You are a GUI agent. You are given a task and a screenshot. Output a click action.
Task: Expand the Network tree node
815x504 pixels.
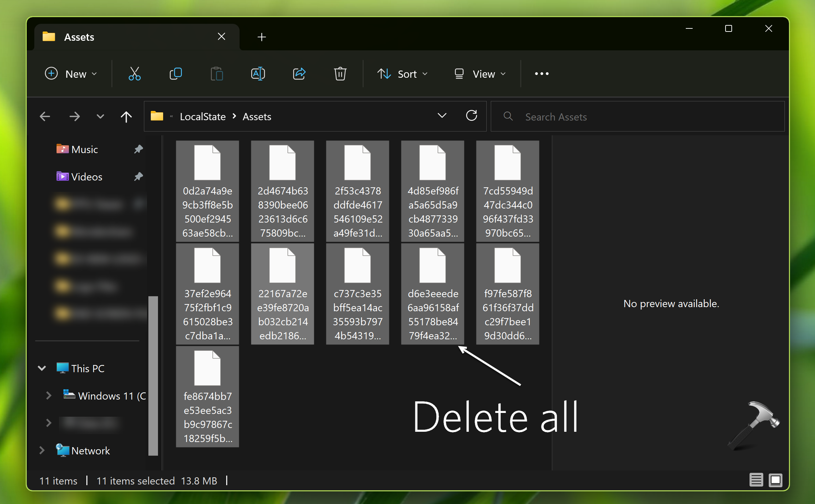click(42, 450)
